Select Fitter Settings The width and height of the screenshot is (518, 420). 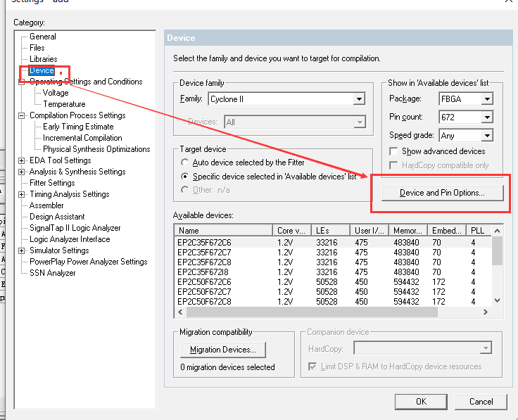point(52,183)
